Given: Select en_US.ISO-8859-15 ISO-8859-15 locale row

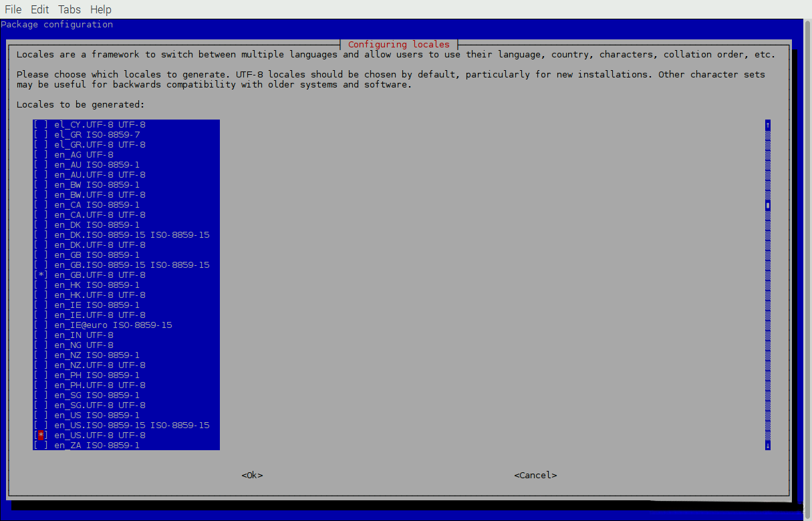Looking at the screenshot, I should [126, 425].
